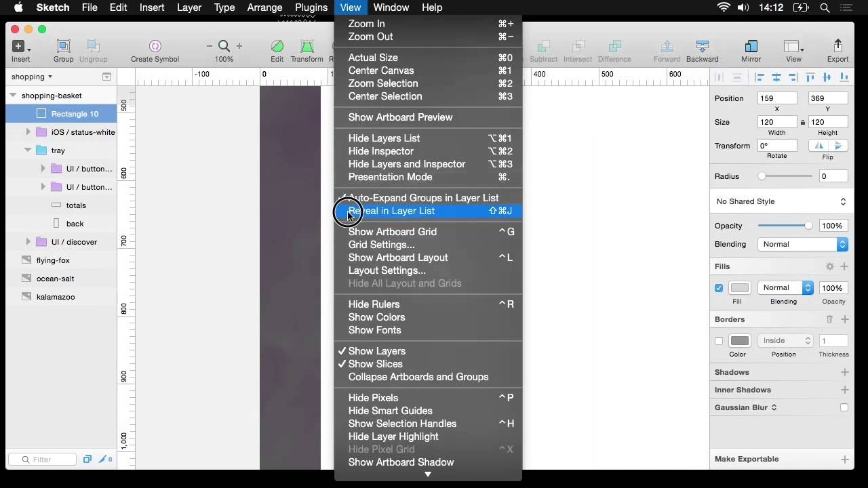The image size is (868, 488).
Task: Expand the iOS / status-white group
Action: click(x=28, y=132)
